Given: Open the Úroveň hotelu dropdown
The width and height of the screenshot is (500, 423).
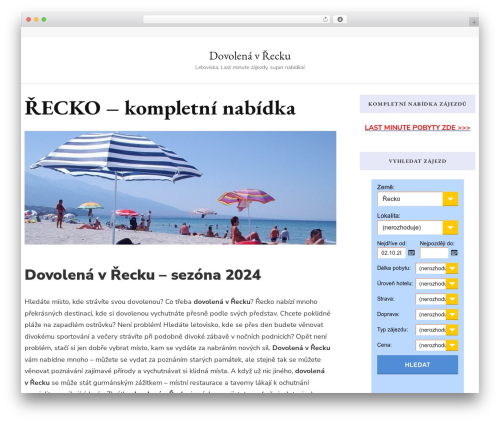Looking at the screenshot, I should point(437,284).
